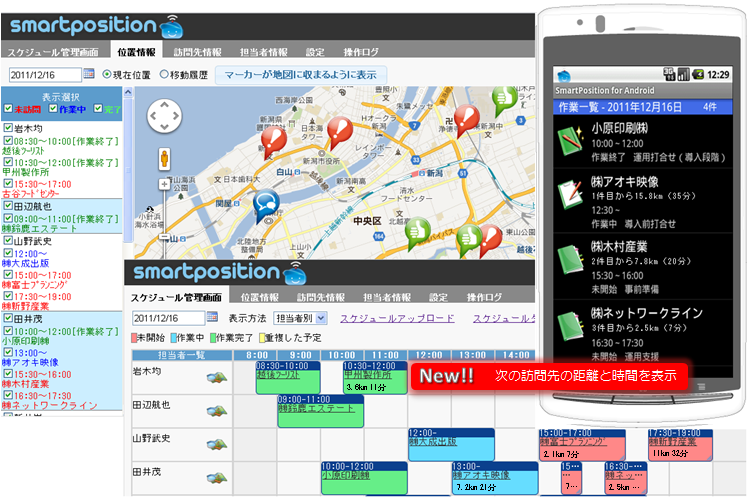Click smartposition logo mascot in top header
The width and height of the screenshot is (752, 498).
172,27
